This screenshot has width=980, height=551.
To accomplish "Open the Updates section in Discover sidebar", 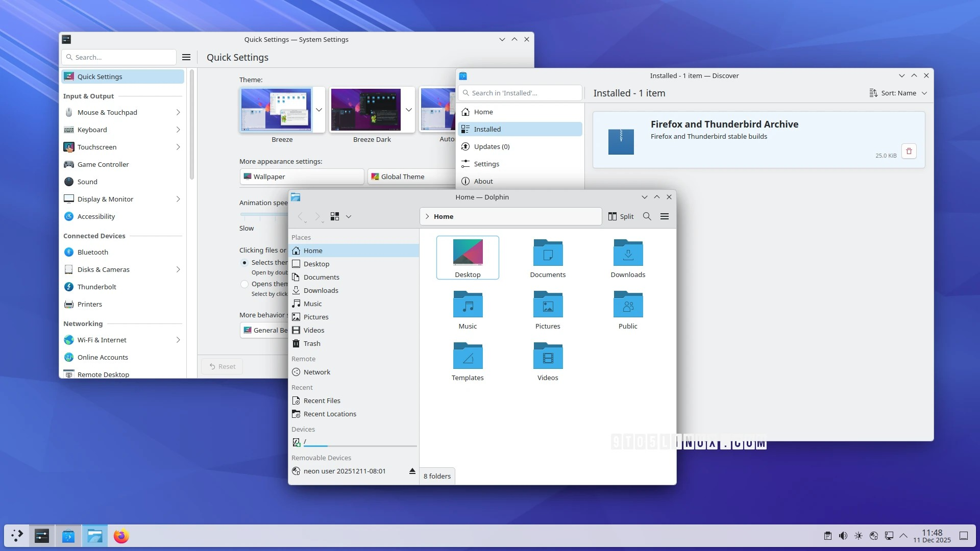I will (x=492, y=146).
